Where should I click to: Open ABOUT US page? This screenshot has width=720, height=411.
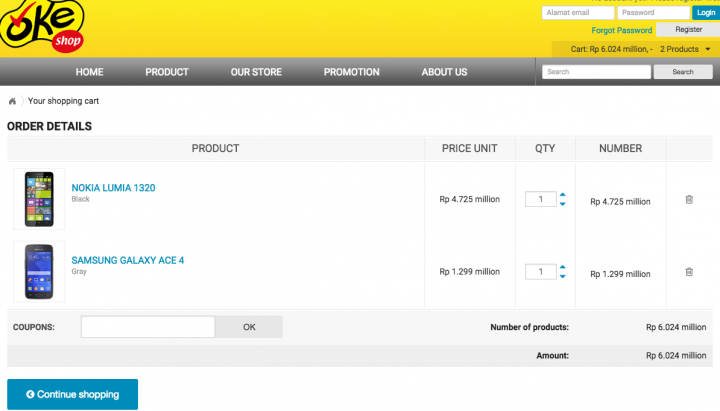[444, 72]
